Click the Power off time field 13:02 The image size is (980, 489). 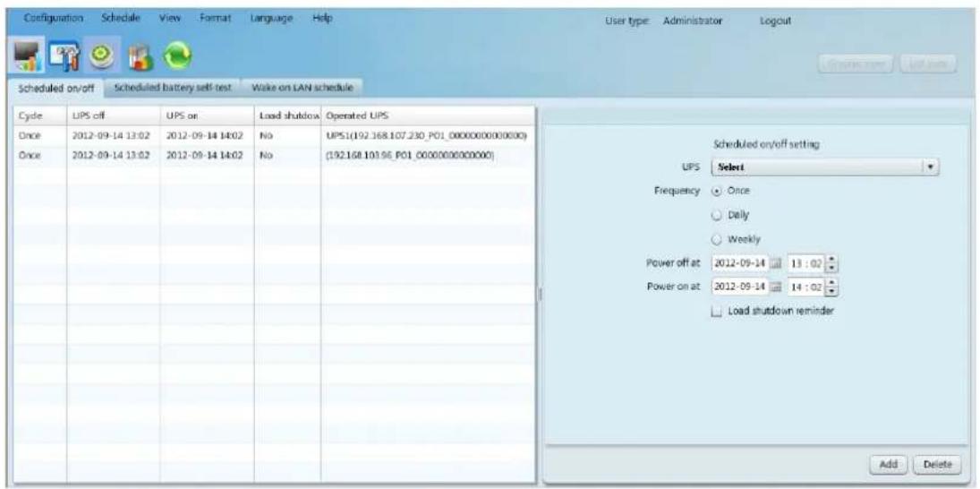pyautogui.click(x=807, y=264)
